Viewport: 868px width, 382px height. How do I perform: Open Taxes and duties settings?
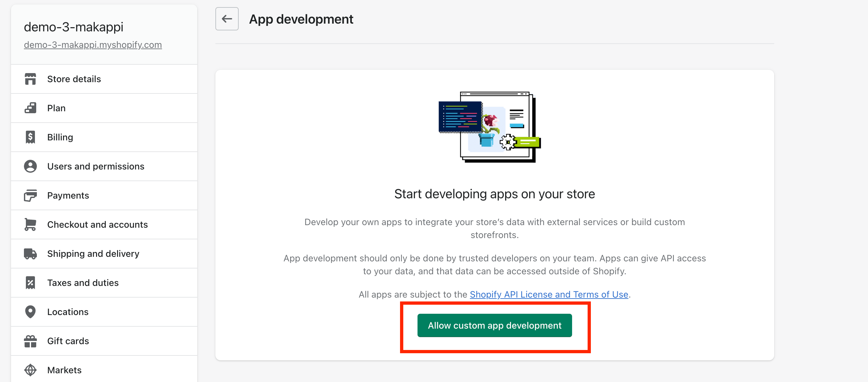[104, 283]
